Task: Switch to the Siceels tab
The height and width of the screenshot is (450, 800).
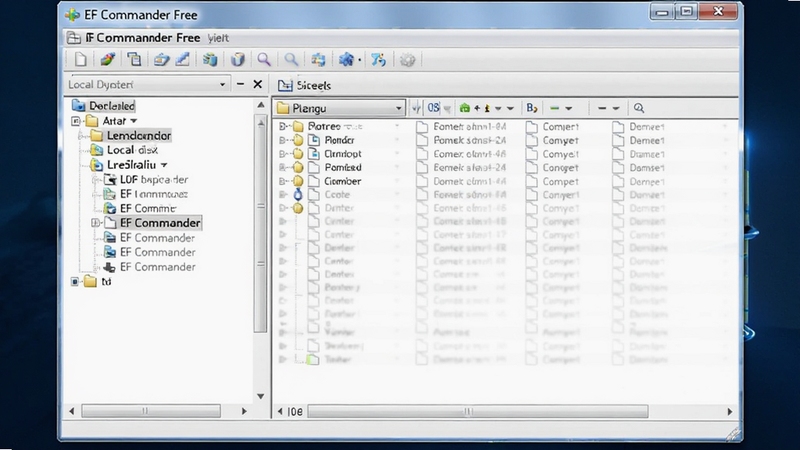Action: (x=305, y=85)
